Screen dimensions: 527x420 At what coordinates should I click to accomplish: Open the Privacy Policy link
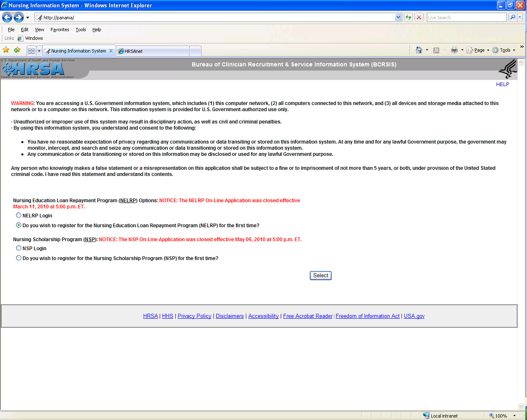pos(195,316)
